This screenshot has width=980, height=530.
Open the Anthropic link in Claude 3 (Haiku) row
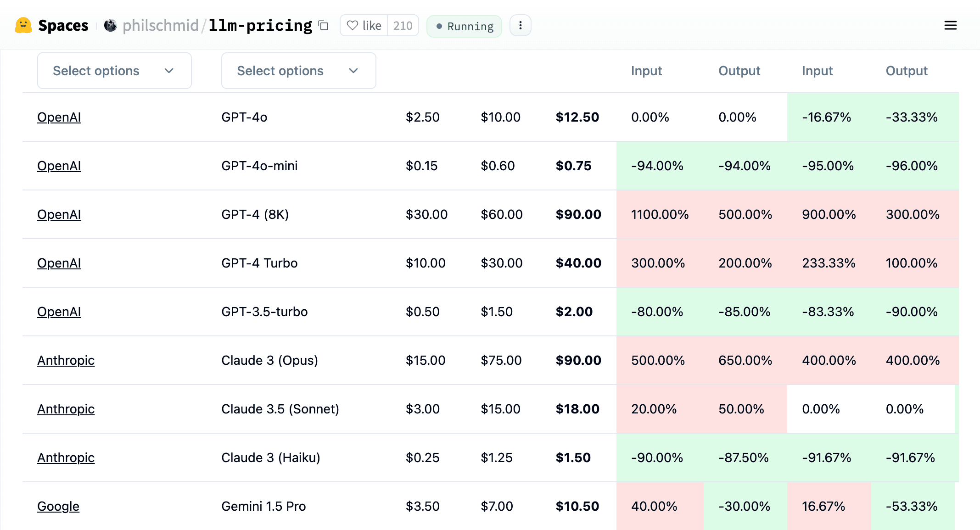(66, 457)
